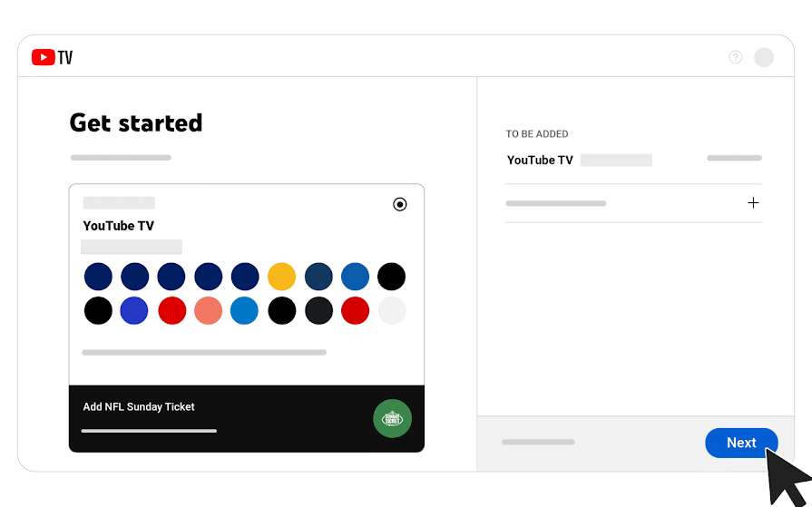Click the Get started heading
This screenshot has height=507, width=812.
[136, 123]
